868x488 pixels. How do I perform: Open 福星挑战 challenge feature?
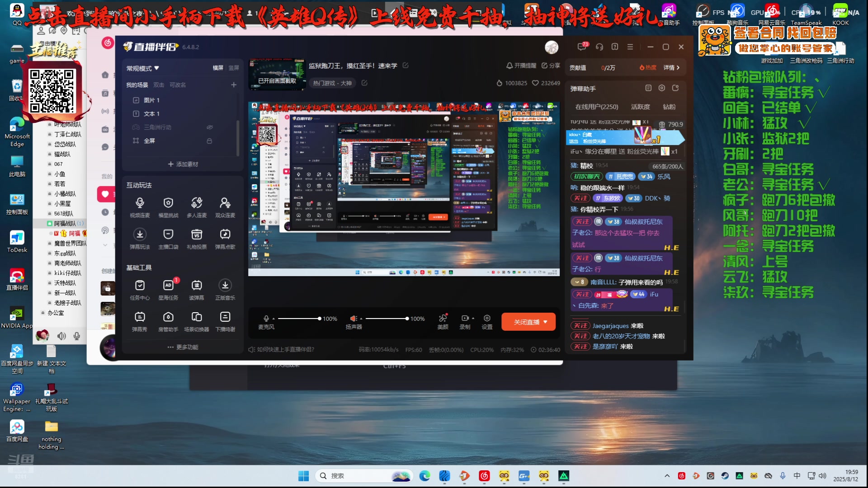[x=168, y=207]
